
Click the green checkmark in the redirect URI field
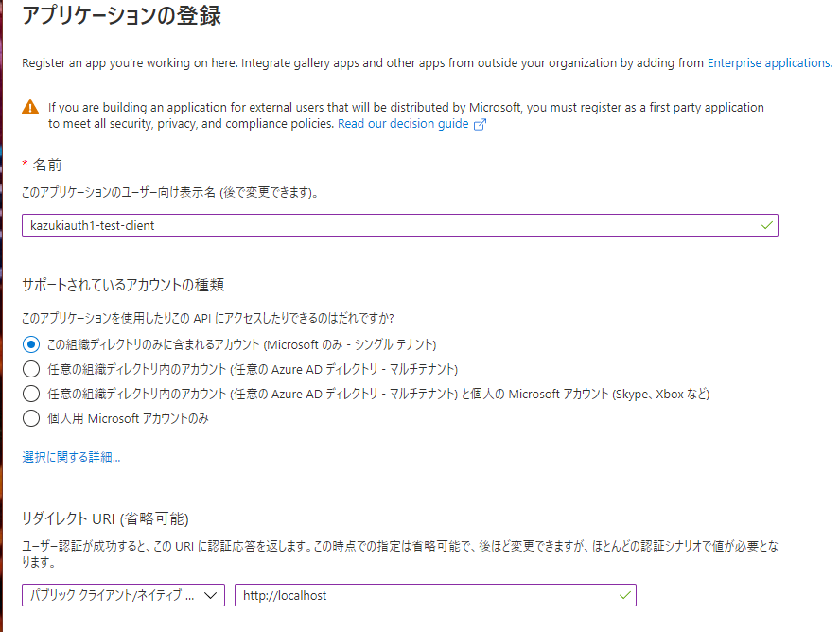[x=624, y=595]
